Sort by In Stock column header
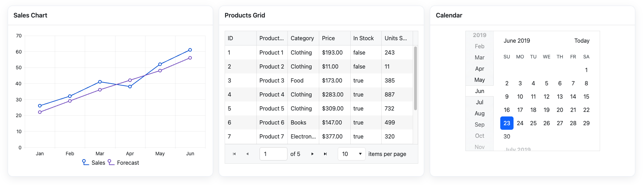The image size is (644, 185). (x=363, y=38)
